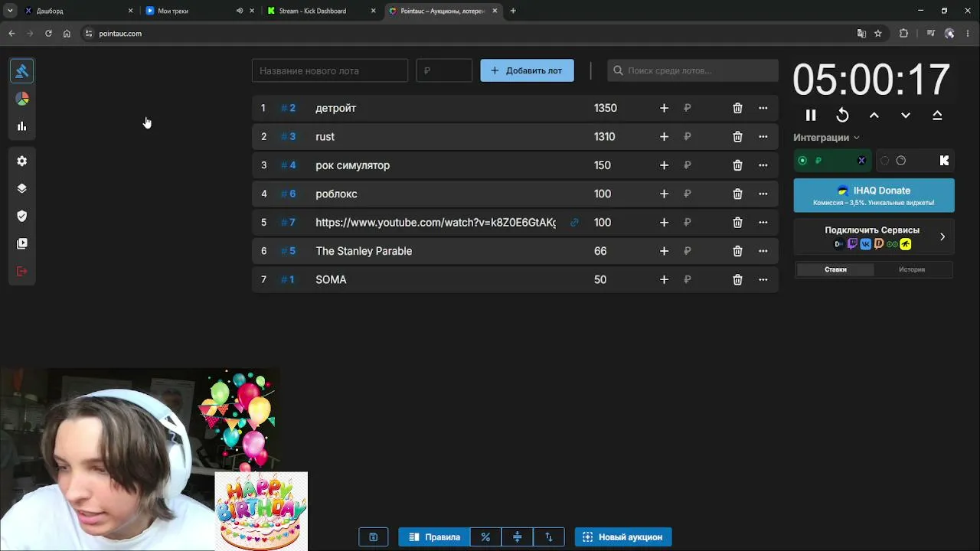Screen dimensions: 980x551
Task: Open the wheel pie-chart page in sidebar
Action: pos(21,99)
